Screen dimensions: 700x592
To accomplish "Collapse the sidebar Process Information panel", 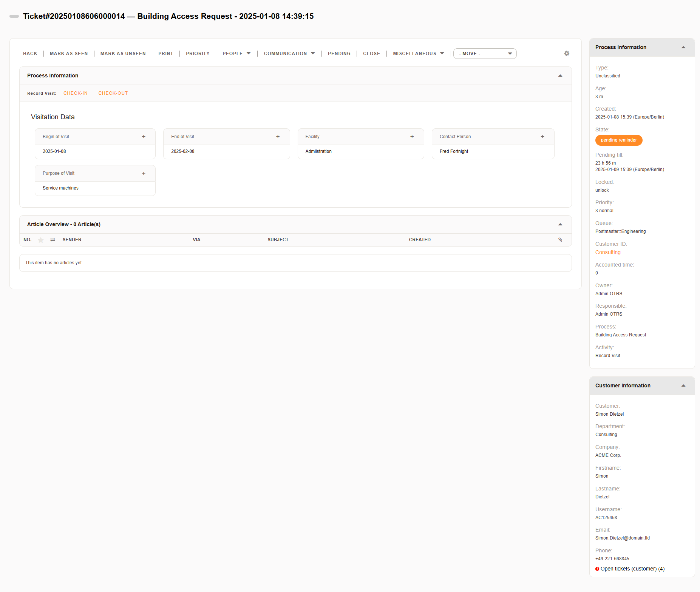I will pos(683,48).
